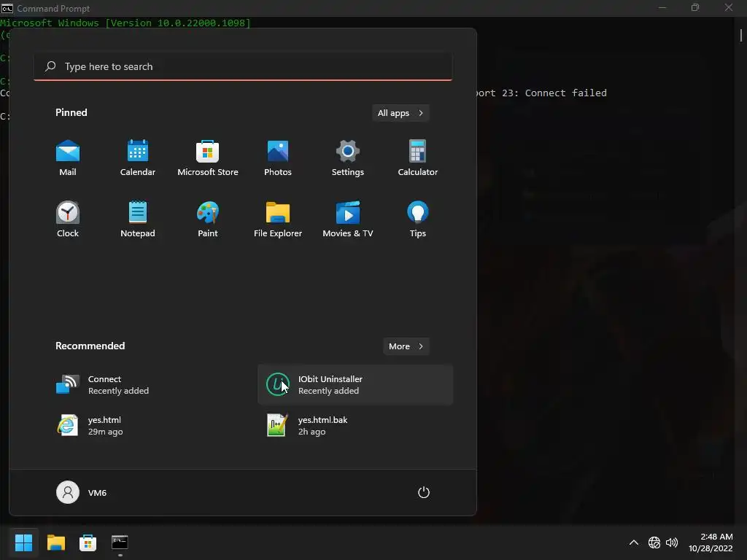Launch the Calculator app
The width and height of the screenshot is (747, 560).
pos(418,158)
